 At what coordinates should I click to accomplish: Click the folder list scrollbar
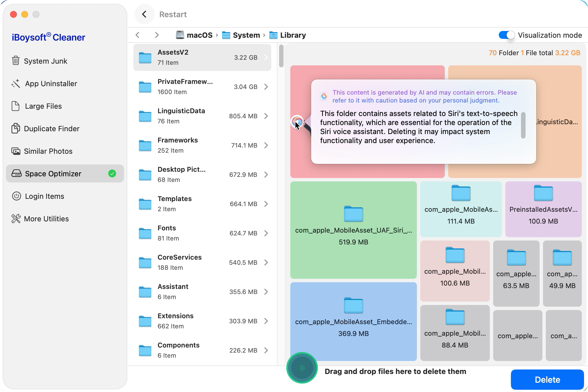(281, 56)
